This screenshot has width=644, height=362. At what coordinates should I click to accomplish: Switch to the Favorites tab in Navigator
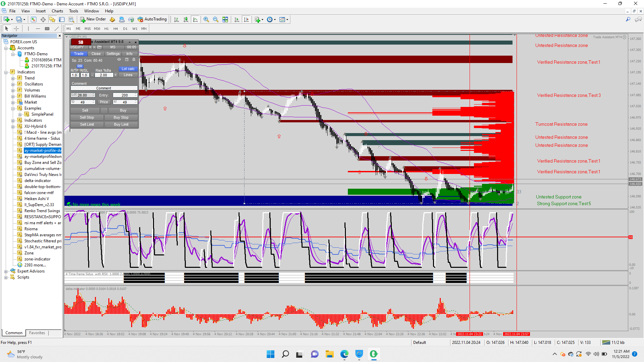[37, 333]
